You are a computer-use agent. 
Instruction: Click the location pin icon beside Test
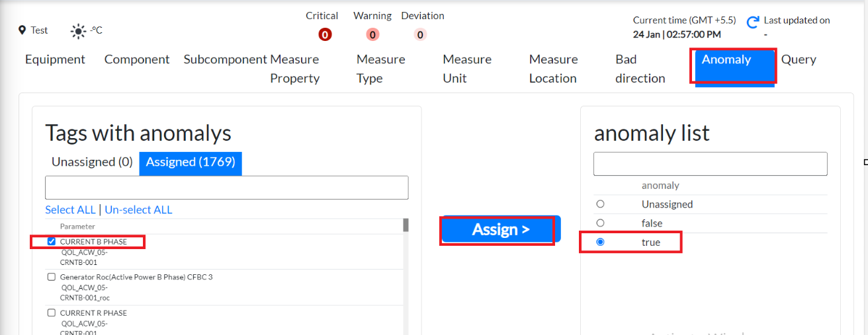pyautogui.click(x=22, y=30)
